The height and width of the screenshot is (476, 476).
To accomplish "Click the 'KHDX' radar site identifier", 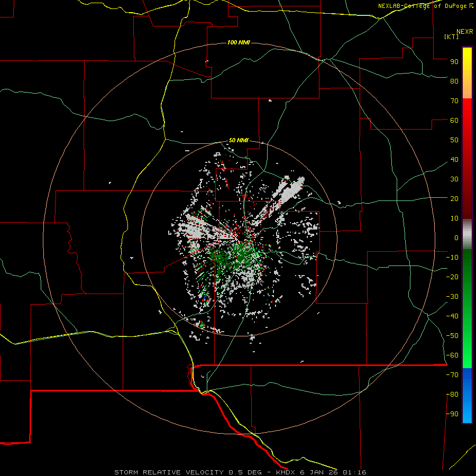I will coord(286,472).
